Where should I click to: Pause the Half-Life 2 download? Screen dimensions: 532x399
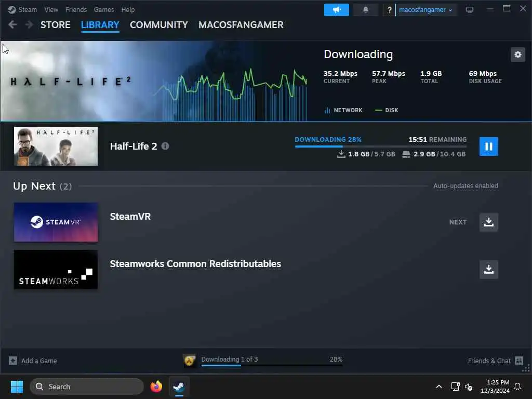click(488, 147)
